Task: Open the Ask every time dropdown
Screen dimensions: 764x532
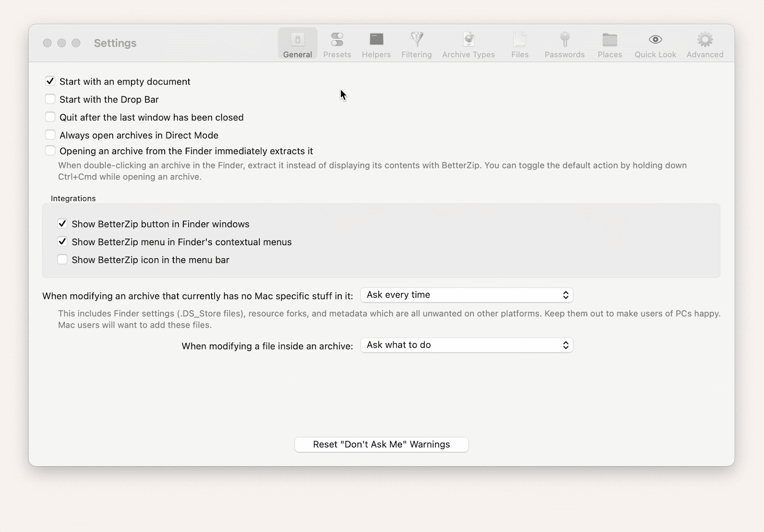Action: click(467, 295)
